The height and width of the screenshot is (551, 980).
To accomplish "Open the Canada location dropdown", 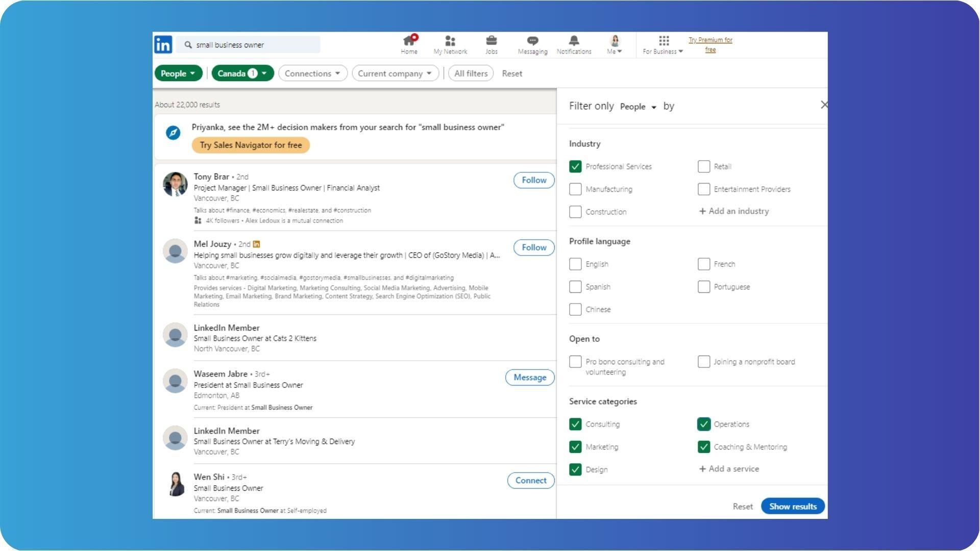I will click(x=242, y=73).
